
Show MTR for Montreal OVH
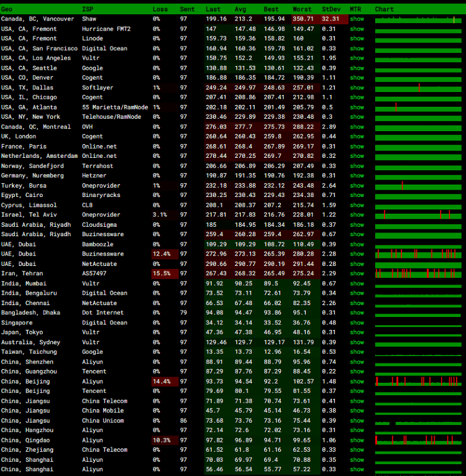click(357, 127)
